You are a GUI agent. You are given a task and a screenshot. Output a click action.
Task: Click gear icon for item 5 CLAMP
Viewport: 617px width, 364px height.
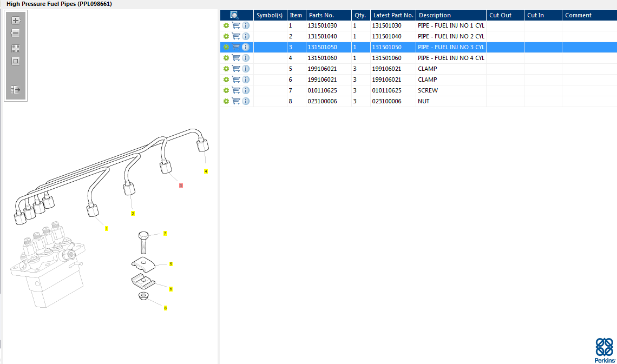click(226, 69)
